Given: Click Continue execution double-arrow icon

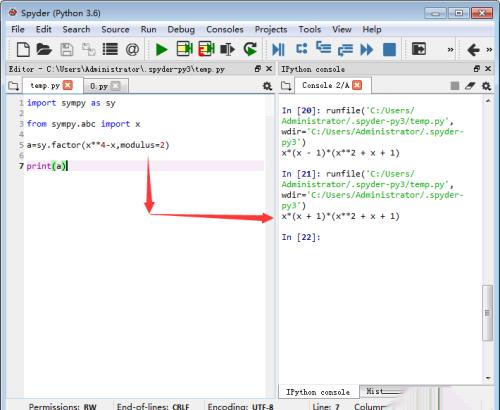Looking at the screenshot, I should point(367,50).
